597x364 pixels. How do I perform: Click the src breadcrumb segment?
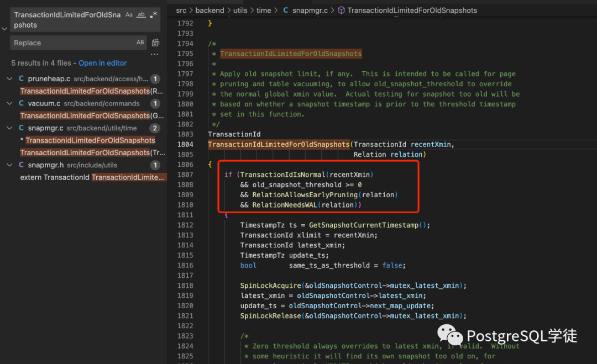tap(181, 10)
